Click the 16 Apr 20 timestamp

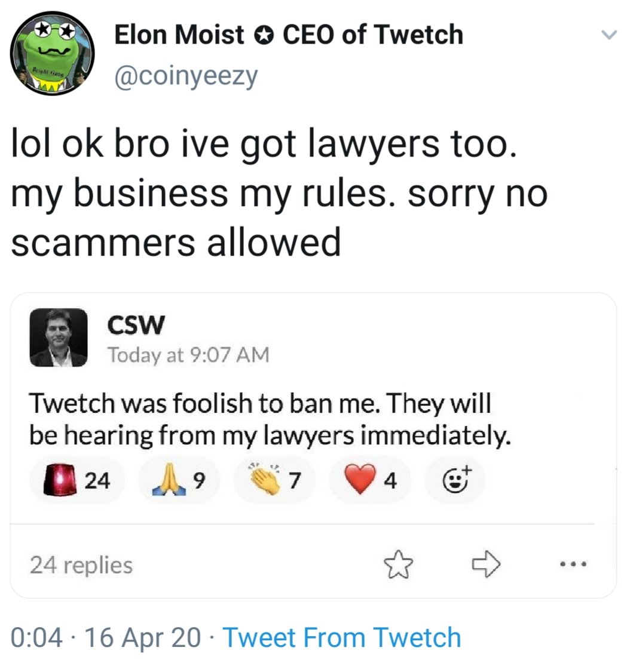143,637
